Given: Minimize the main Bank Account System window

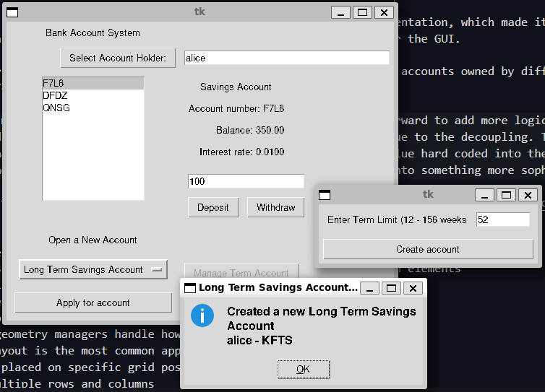Looking at the screenshot, I should (341, 12).
